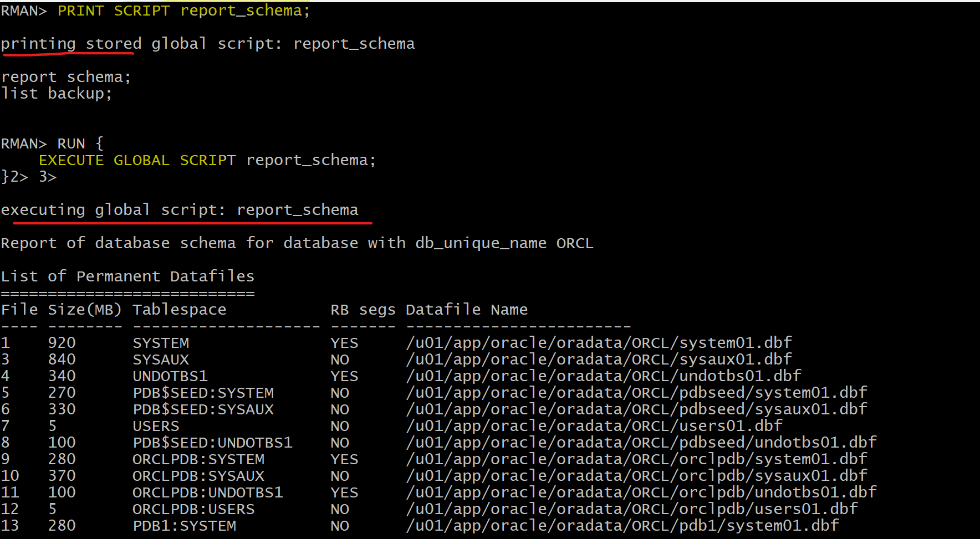980x539 pixels.
Task: Click the 'Tablespace' column header
Action: (x=179, y=310)
